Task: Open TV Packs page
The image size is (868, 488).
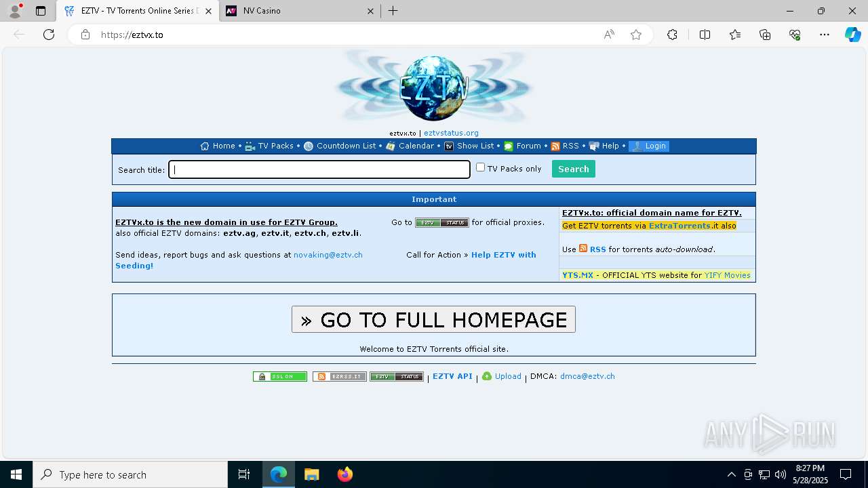Action: [x=269, y=146]
